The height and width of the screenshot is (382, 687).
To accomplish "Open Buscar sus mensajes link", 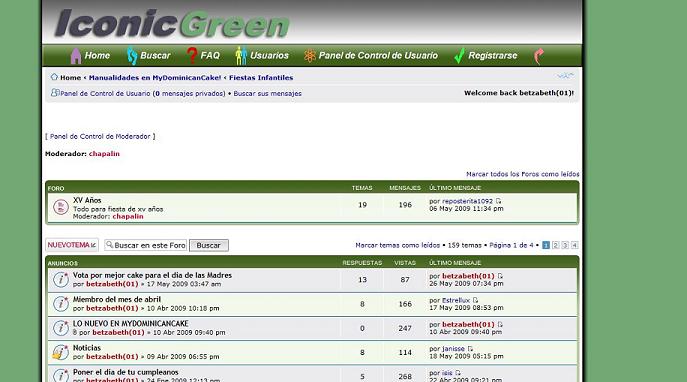I will click(267, 93).
